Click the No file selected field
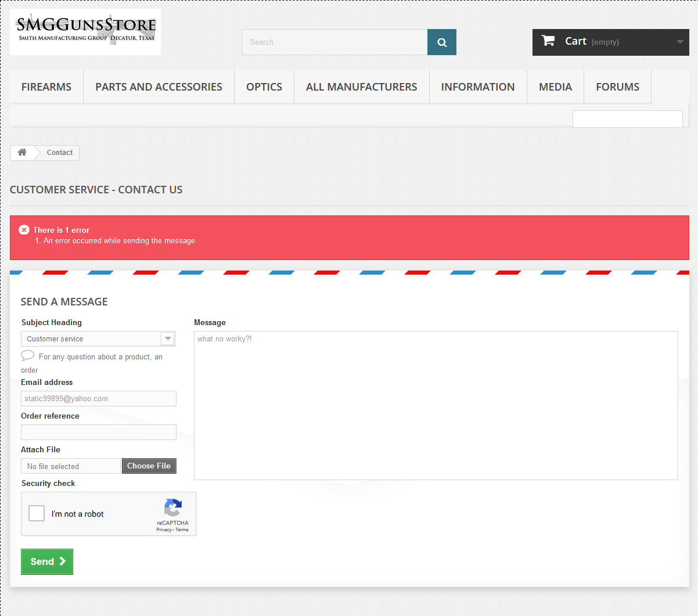The height and width of the screenshot is (616, 698). click(x=71, y=466)
